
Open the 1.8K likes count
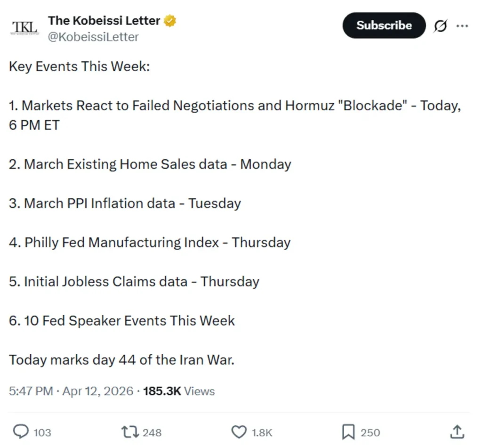pos(261,432)
